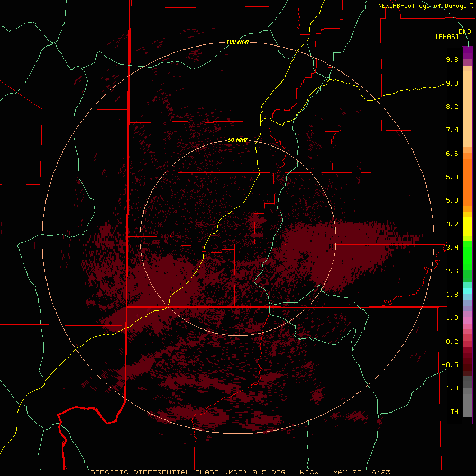This screenshot has height=476, width=476.
Task: Click the 0.2 value on the scale
Action: coord(452,341)
